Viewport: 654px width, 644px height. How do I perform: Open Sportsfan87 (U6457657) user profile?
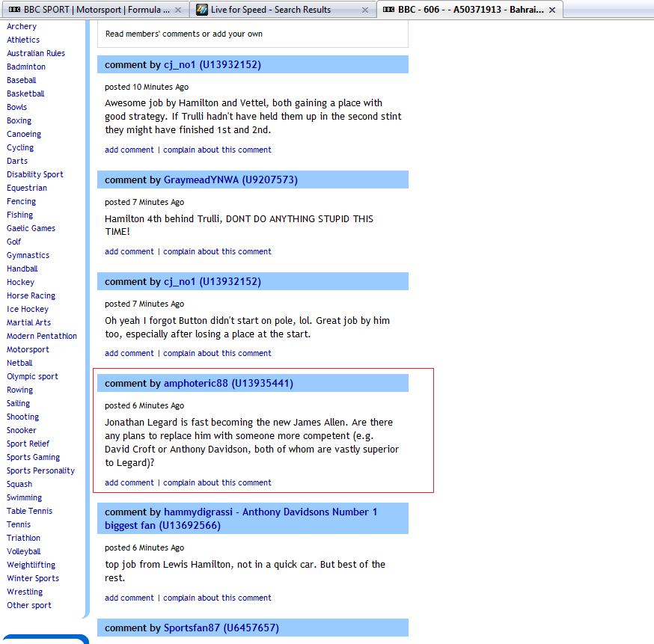[x=221, y=628]
